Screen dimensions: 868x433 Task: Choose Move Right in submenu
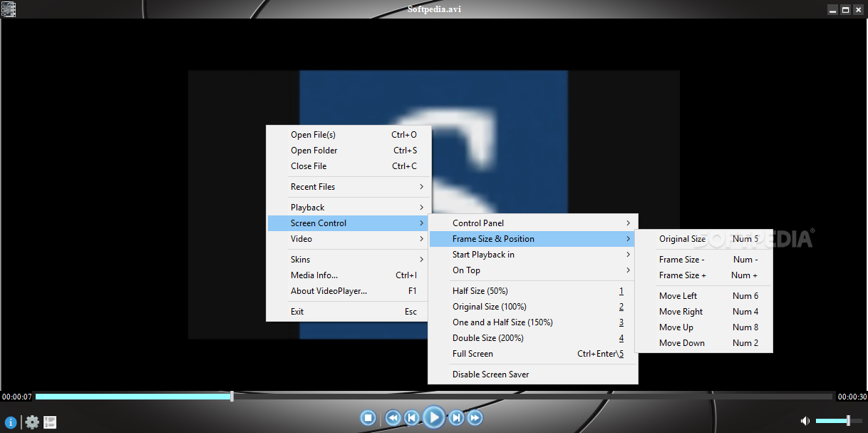click(x=703, y=312)
